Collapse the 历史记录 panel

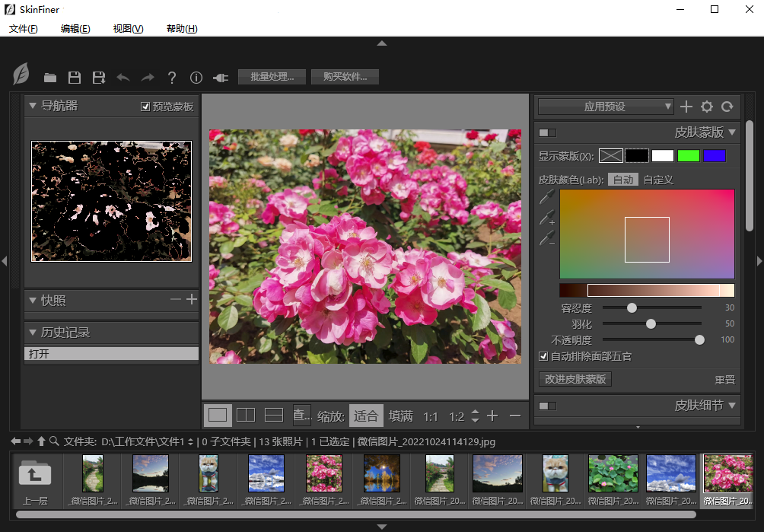tap(33, 333)
